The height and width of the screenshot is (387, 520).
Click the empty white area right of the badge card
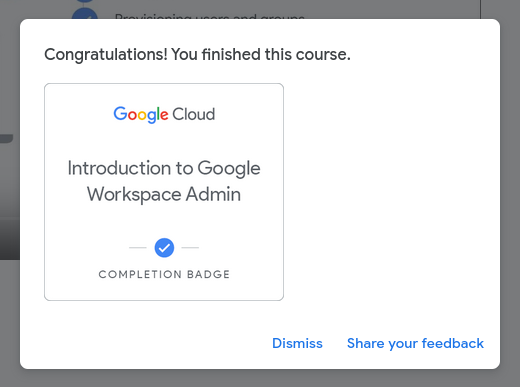(390, 192)
